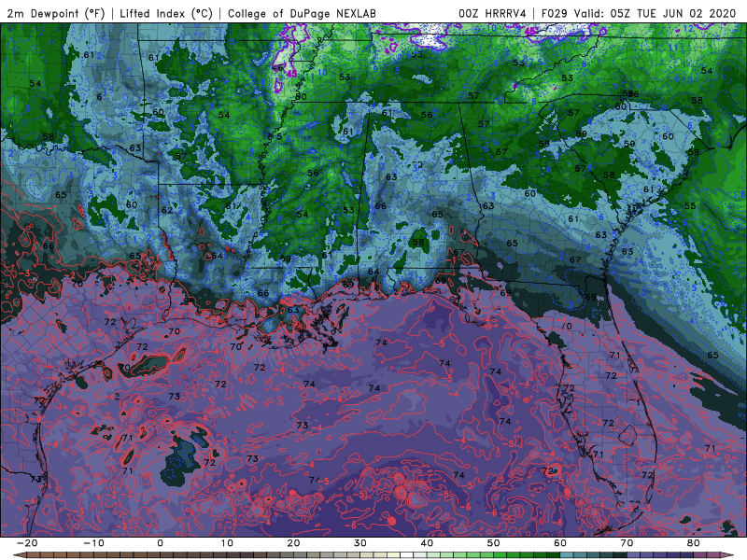Click the 50 label on color scale
The height and width of the screenshot is (560, 747).
click(x=494, y=543)
